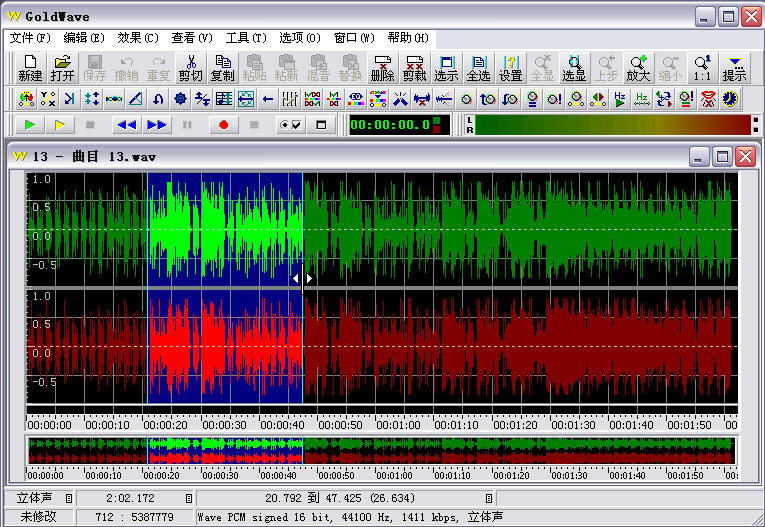Viewport: 765px width, 527px height.
Task: Open the 2:02.172 length format dropdown
Action: tap(188, 498)
